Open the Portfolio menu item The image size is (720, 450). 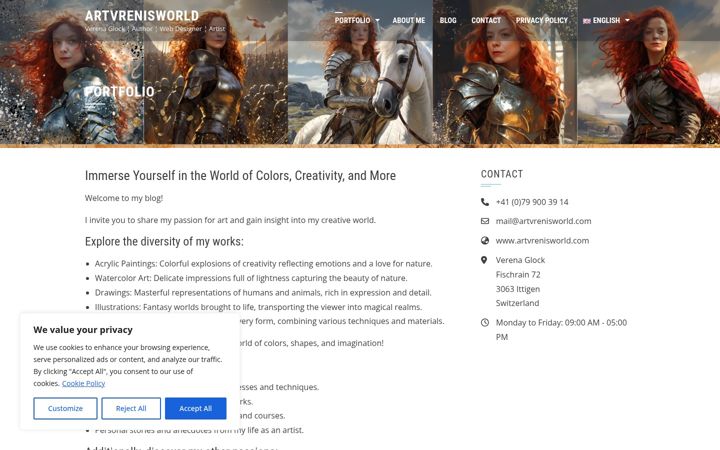pyautogui.click(x=352, y=20)
